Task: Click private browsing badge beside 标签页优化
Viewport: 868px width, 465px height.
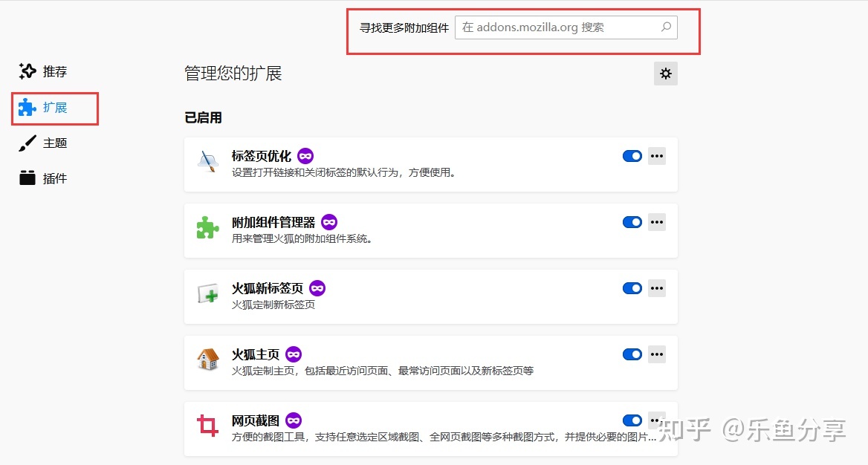Action: [305, 156]
